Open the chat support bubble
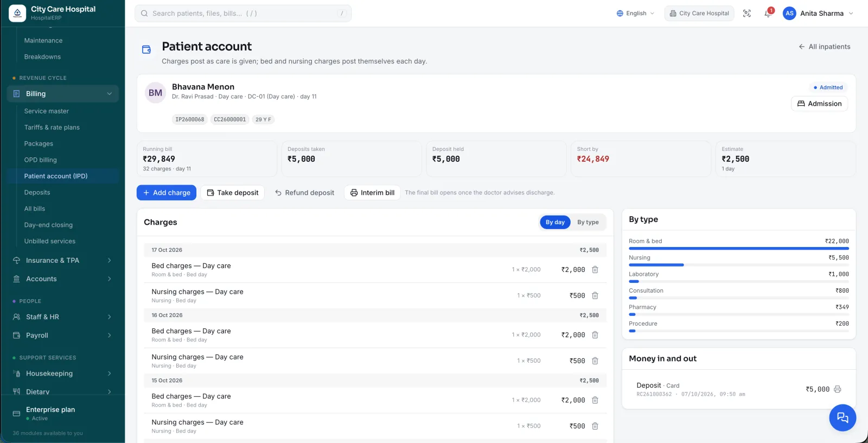The image size is (868, 443). [x=843, y=417]
